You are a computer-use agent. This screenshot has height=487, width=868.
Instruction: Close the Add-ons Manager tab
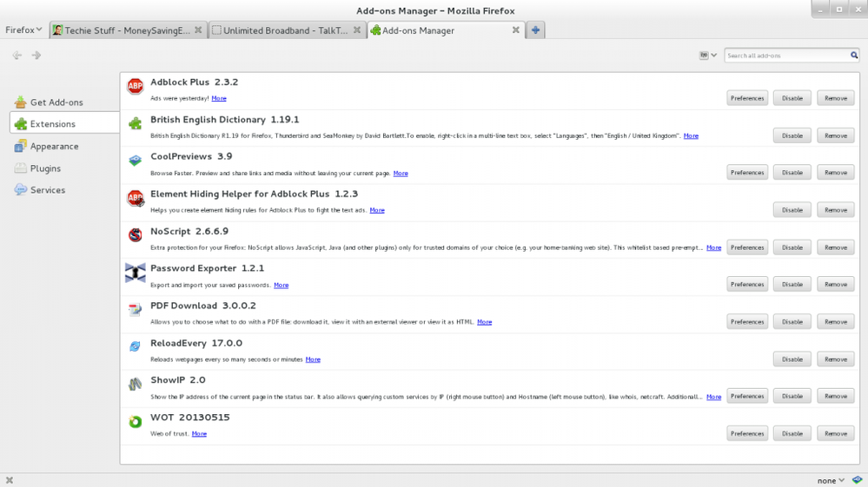pos(516,30)
